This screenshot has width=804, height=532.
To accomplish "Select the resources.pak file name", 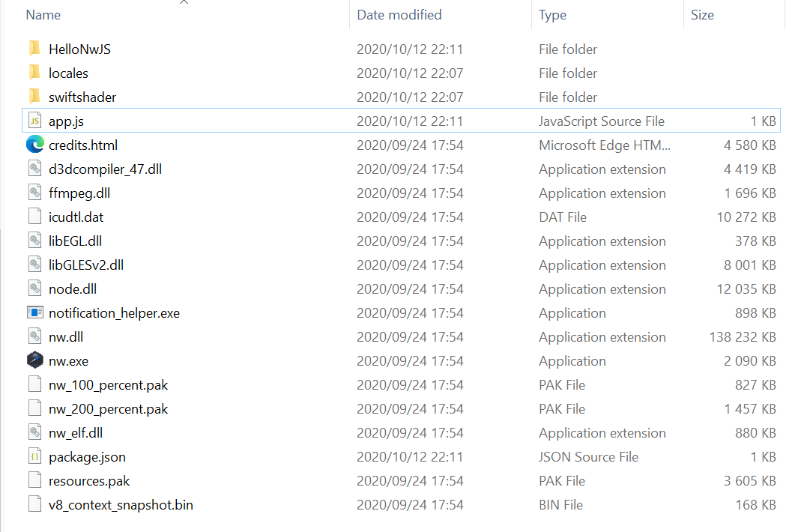I will tap(89, 481).
